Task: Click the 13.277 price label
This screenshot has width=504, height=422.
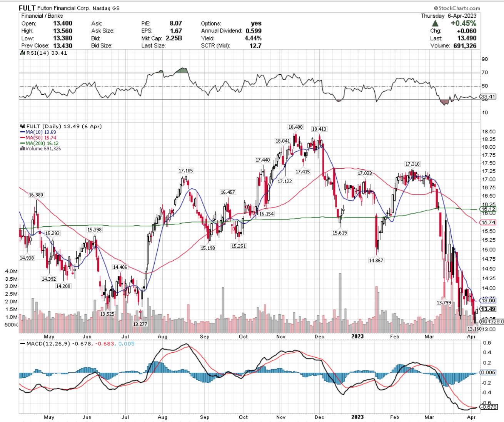Action: 140,324
